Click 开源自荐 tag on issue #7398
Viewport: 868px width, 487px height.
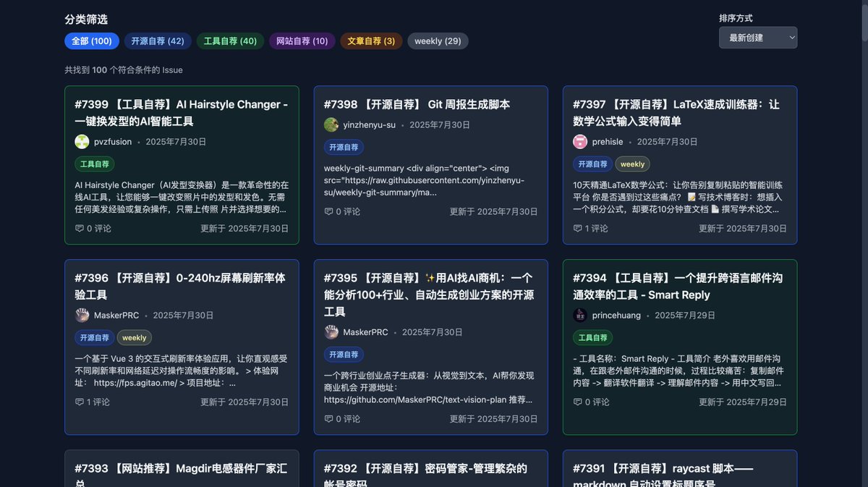[344, 147]
